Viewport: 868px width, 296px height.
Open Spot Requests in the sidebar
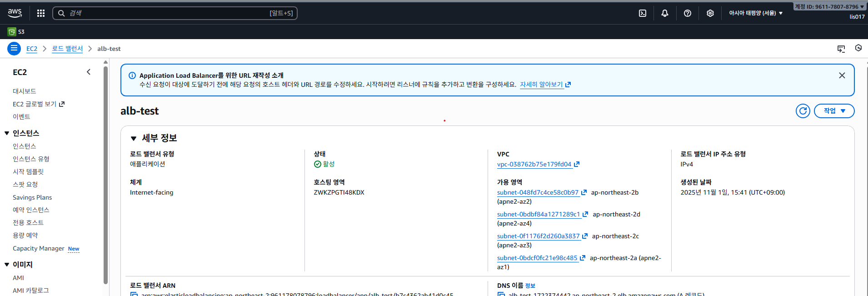[x=25, y=184]
